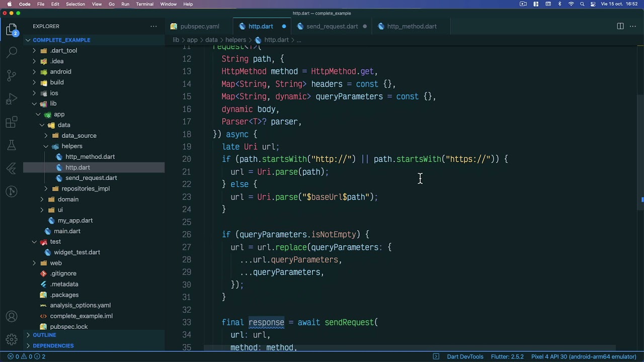Open the Testing flask view
The width and height of the screenshot is (644, 362).
click(12, 145)
